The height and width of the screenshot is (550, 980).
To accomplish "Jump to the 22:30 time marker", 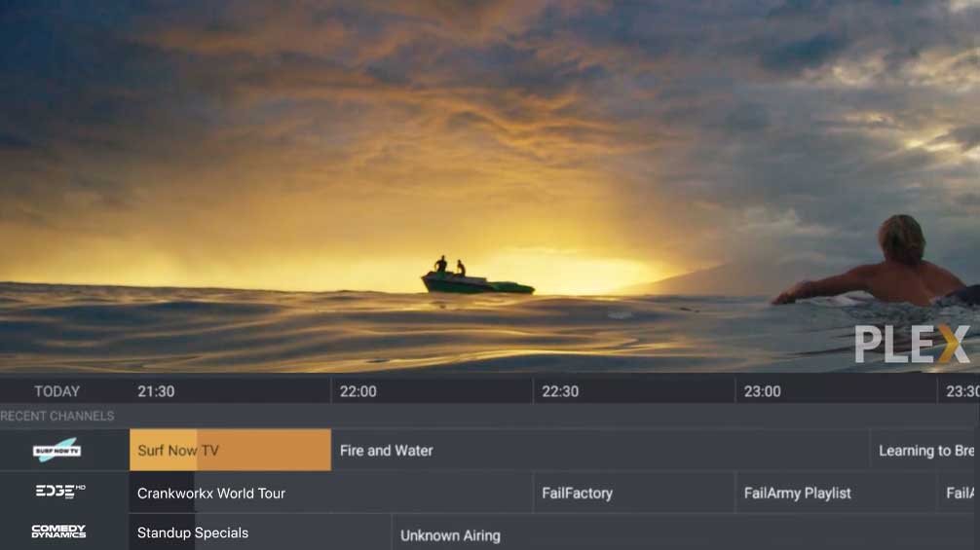I will tap(560, 391).
